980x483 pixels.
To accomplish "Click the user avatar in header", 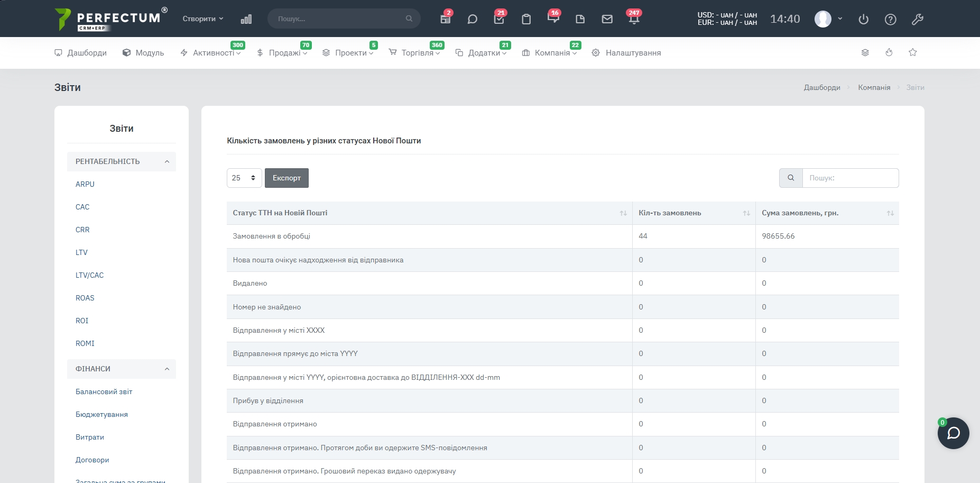I will pos(823,19).
